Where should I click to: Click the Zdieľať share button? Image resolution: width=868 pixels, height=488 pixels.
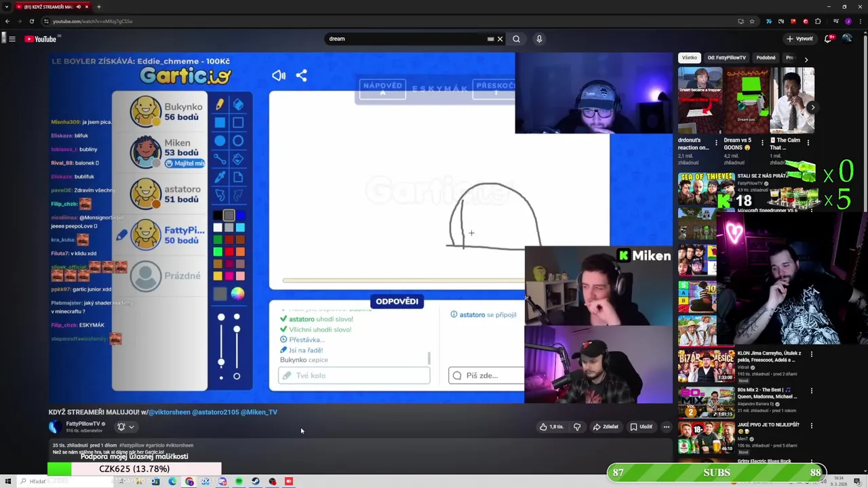pyautogui.click(x=606, y=427)
